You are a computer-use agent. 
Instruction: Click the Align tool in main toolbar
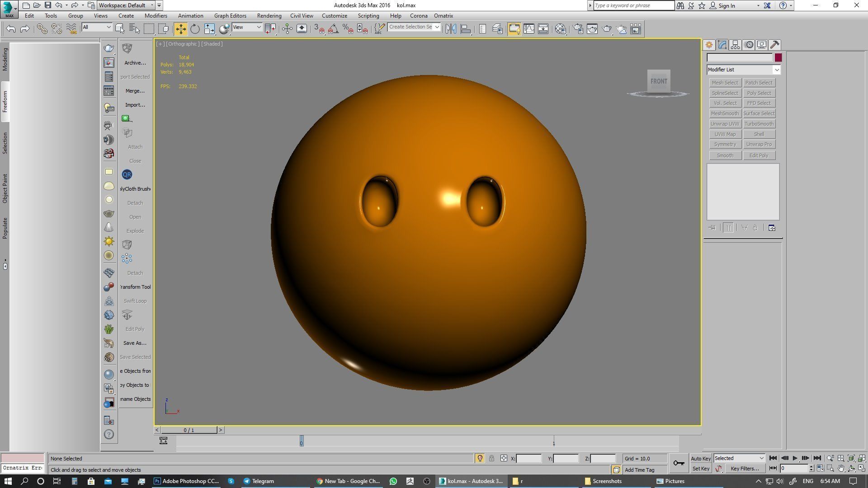click(x=466, y=29)
